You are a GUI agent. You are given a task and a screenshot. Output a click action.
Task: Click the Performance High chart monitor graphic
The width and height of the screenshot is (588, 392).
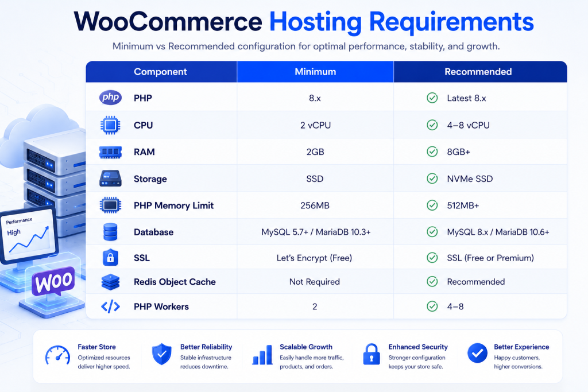(x=29, y=235)
